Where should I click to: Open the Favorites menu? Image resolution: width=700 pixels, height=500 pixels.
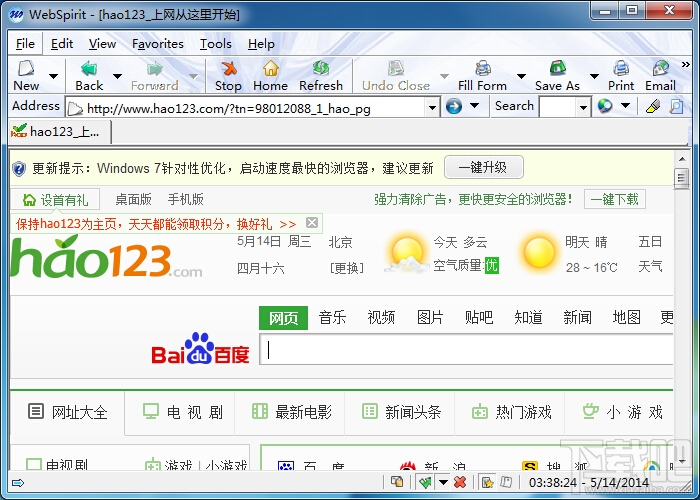point(158,44)
